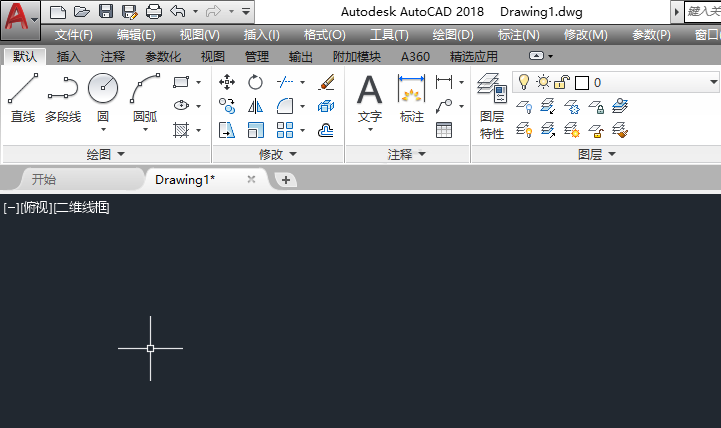This screenshot has width=721, height=428.
Task: Open undo history dropdown arrow
Action: tap(195, 11)
